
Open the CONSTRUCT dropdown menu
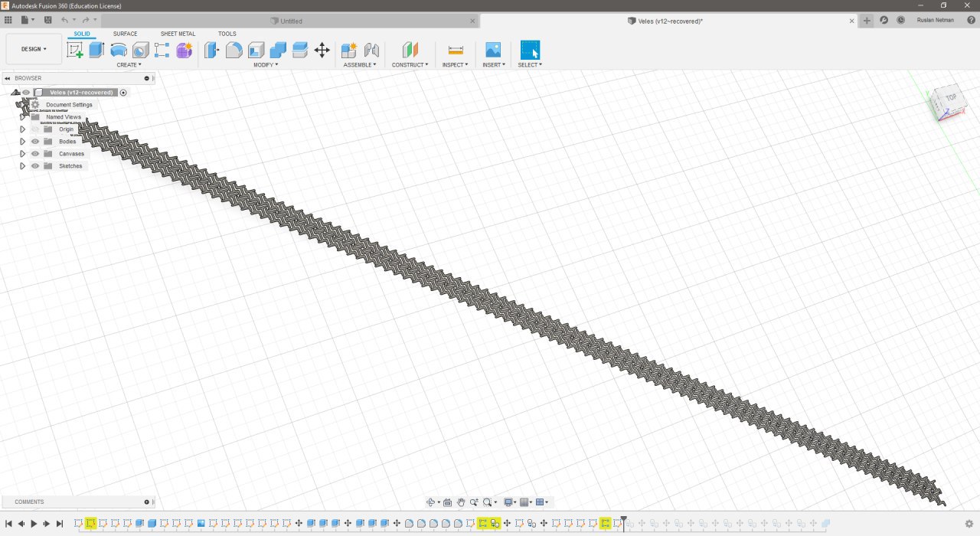tap(410, 65)
